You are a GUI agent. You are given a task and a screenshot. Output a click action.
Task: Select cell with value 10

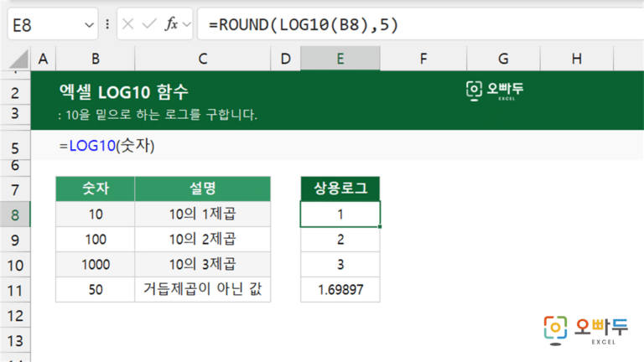(96, 215)
